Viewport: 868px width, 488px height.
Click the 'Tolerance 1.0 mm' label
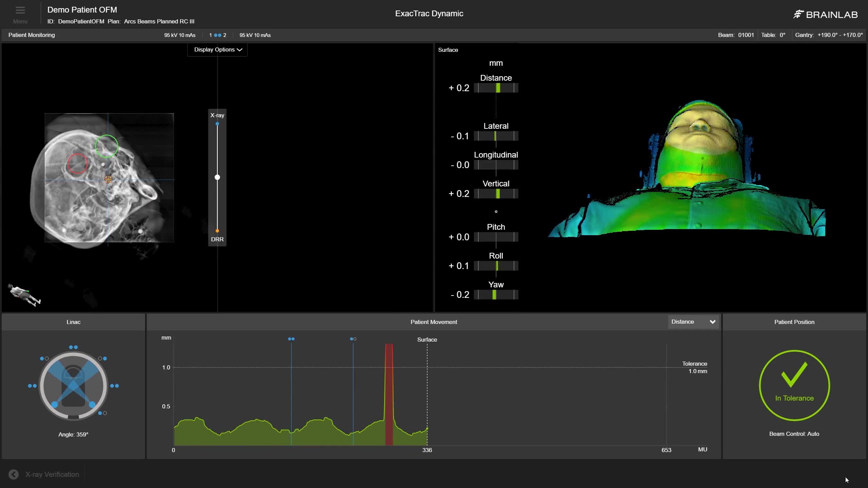[694, 367]
